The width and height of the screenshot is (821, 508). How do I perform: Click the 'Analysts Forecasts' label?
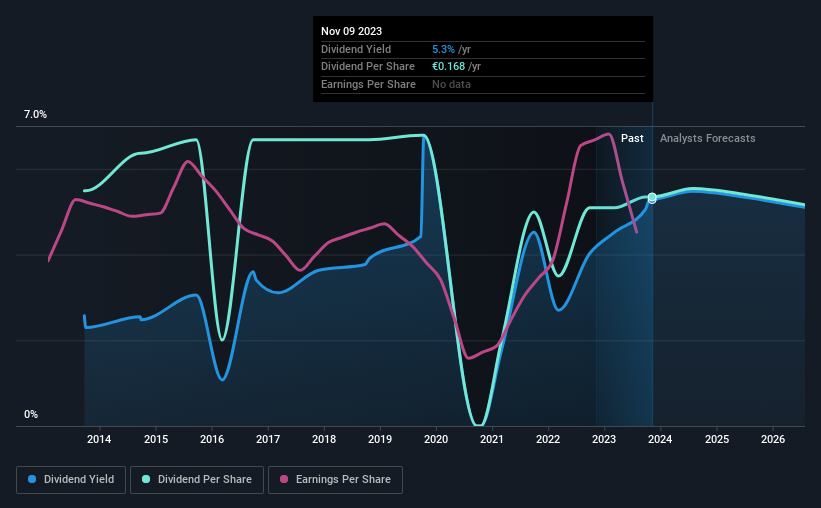click(707, 138)
